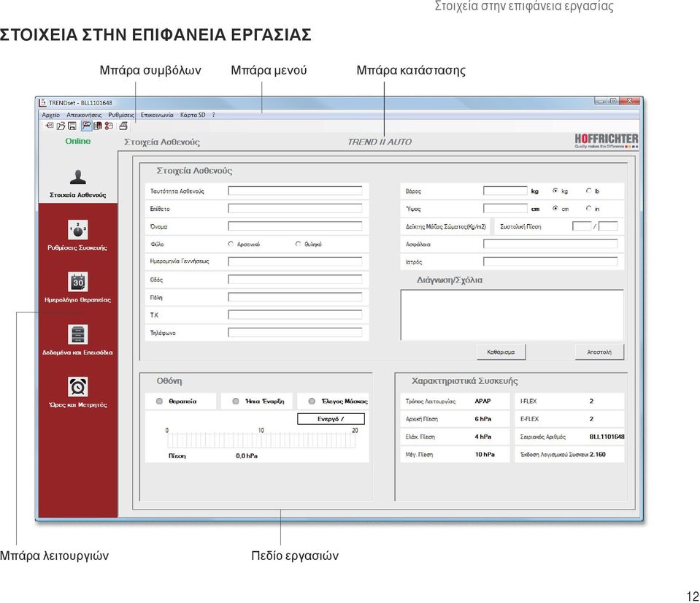700x603 pixels.
Task: Click the Online status text
Action: [77, 141]
